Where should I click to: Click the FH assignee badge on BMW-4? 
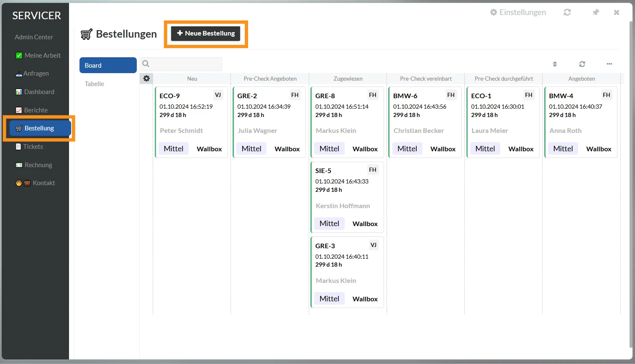click(606, 95)
